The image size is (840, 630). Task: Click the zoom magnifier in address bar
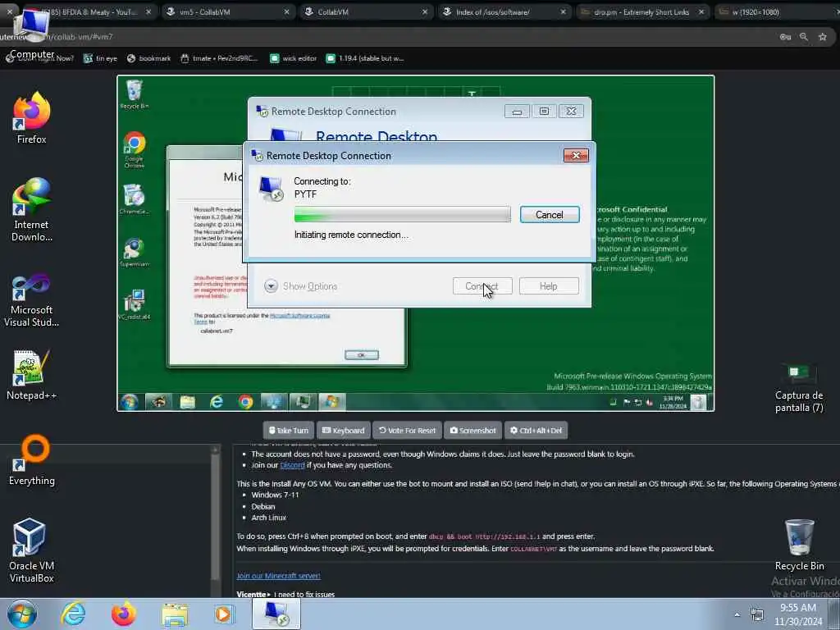coord(804,36)
